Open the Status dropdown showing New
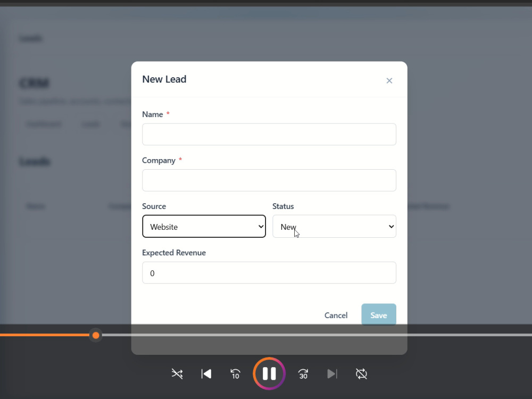This screenshot has width=532, height=399. point(334,226)
